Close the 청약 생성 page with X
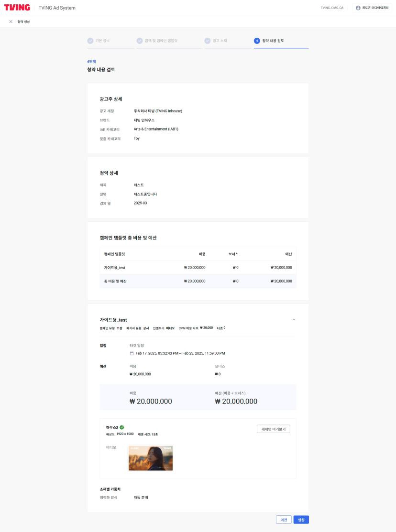The height and width of the screenshot is (532, 396). [x=11, y=22]
